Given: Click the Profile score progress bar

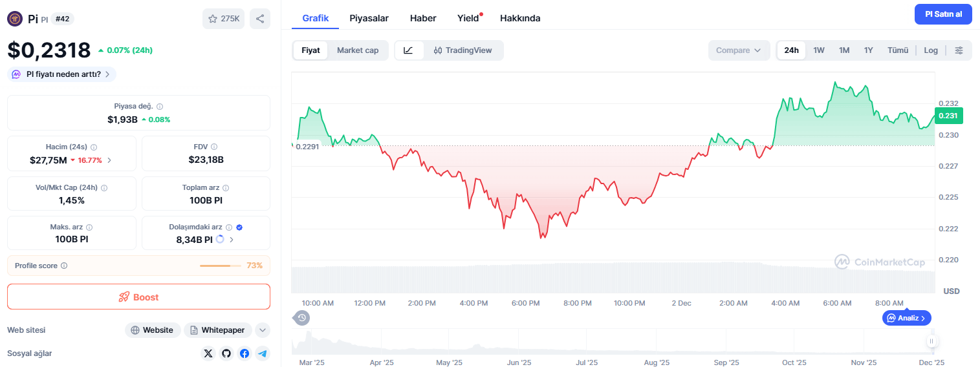Looking at the screenshot, I should (220, 266).
